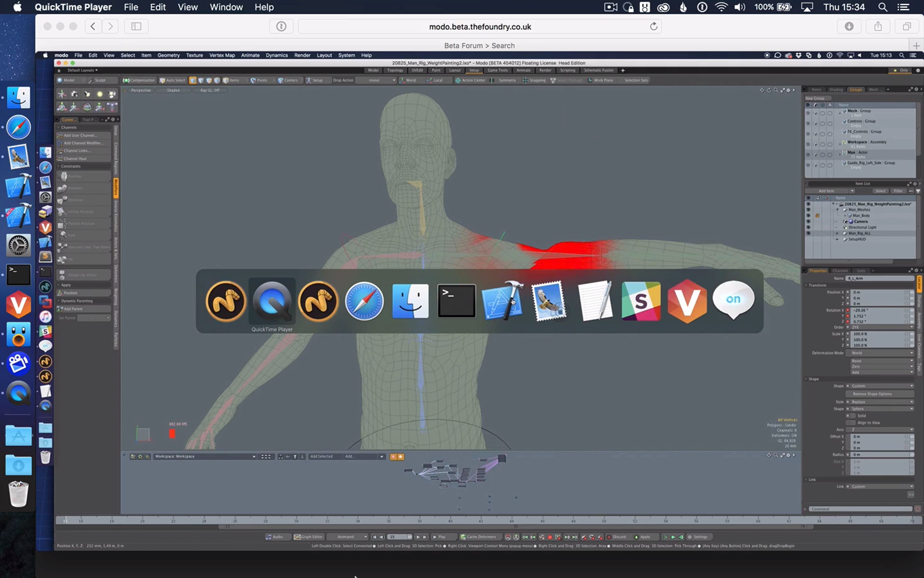
Task: Click Add User Channel...
Action: (84, 136)
